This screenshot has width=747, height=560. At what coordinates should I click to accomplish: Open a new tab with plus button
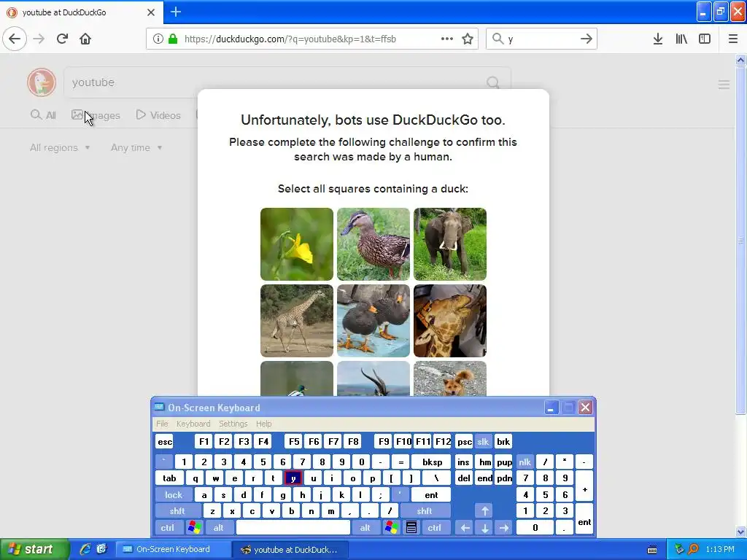click(x=176, y=12)
